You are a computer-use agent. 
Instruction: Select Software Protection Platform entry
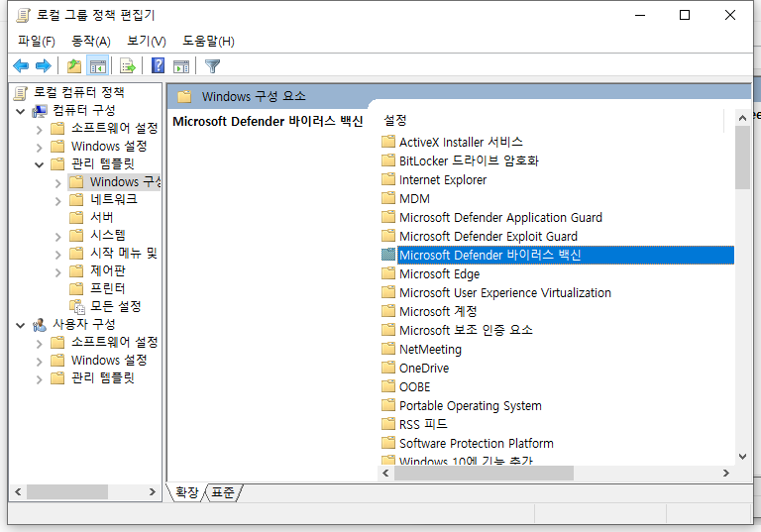(476, 443)
